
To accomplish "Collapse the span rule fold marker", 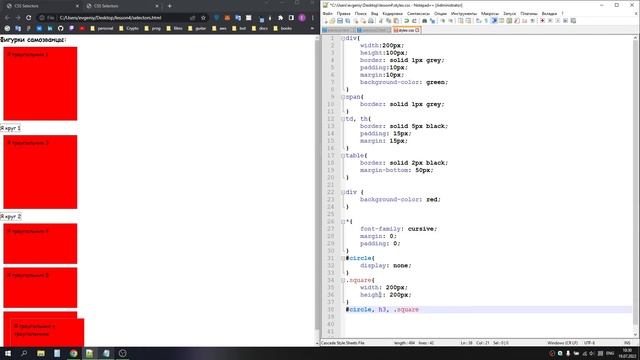I will (x=343, y=97).
